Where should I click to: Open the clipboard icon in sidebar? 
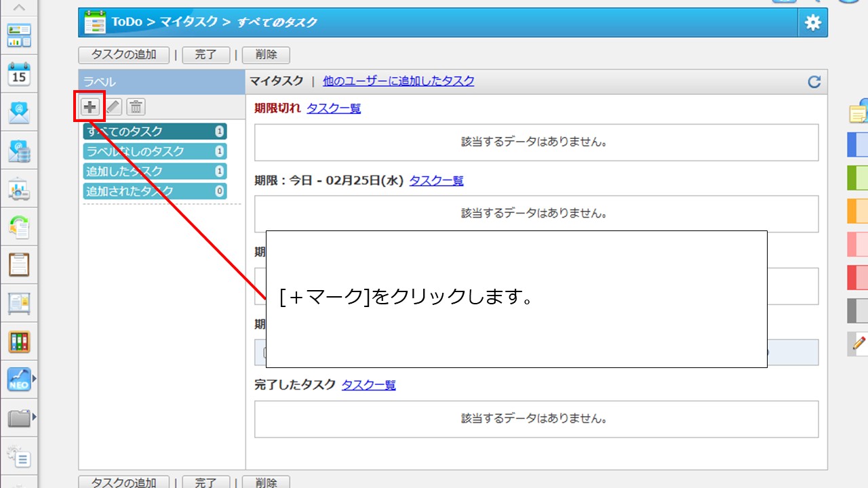pos(19,264)
